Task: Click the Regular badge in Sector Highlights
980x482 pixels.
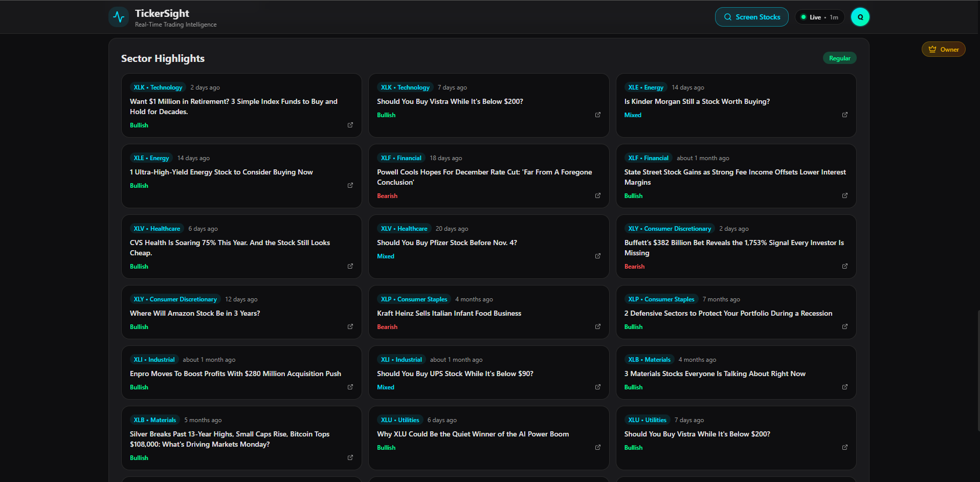Action: pos(839,58)
